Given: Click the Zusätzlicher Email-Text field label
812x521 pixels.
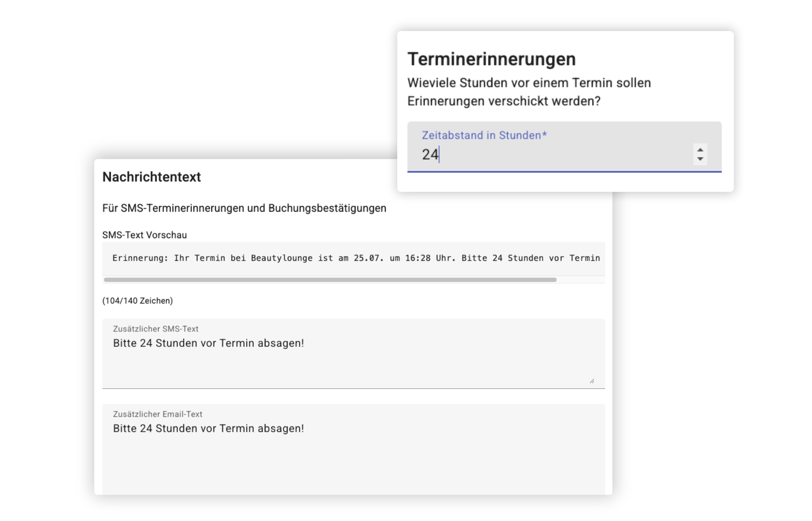Looking at the screenshot, I should point(158,414).
